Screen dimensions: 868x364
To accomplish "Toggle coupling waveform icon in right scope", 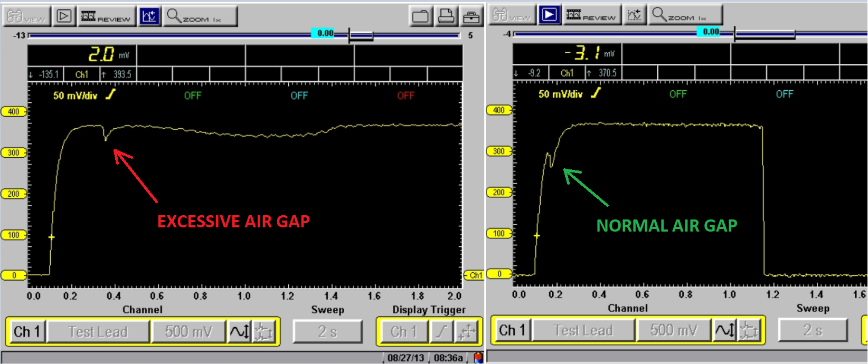I will tap(724, 330).
